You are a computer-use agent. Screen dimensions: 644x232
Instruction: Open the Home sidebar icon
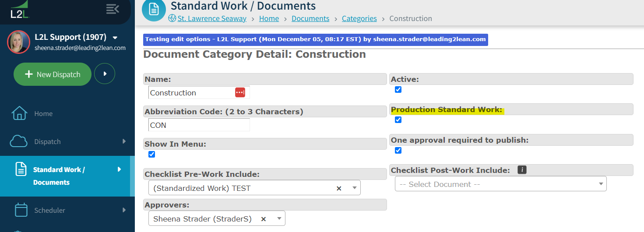19,113
